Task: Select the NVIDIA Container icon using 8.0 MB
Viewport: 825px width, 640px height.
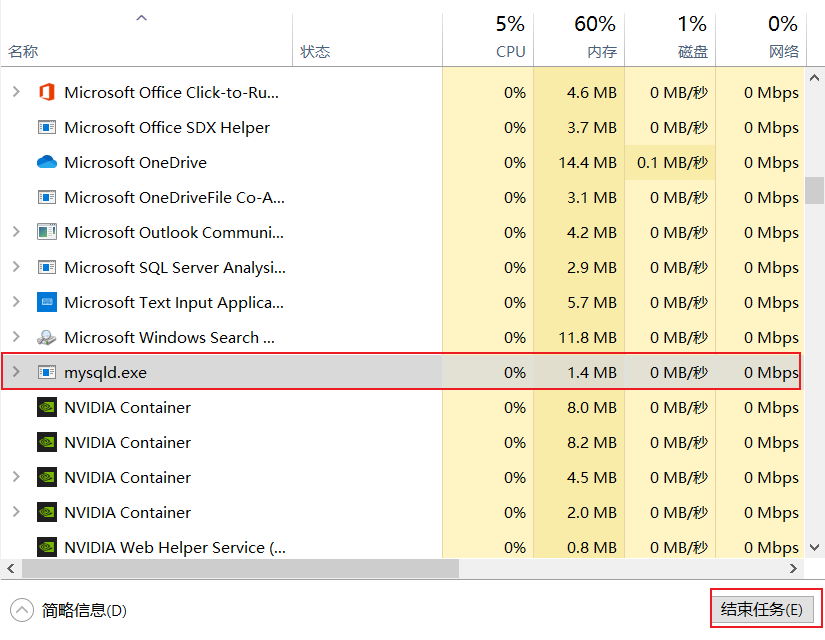Action: point(46,408)
